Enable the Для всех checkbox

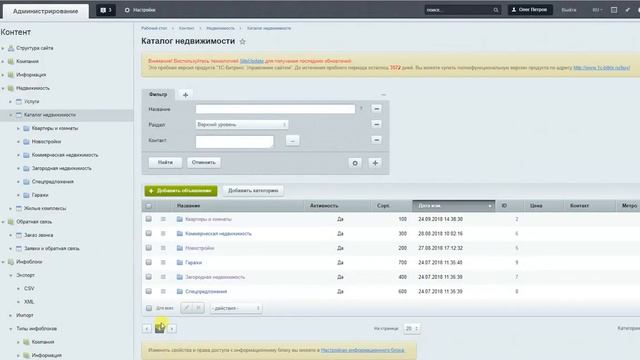click(149, 308)
